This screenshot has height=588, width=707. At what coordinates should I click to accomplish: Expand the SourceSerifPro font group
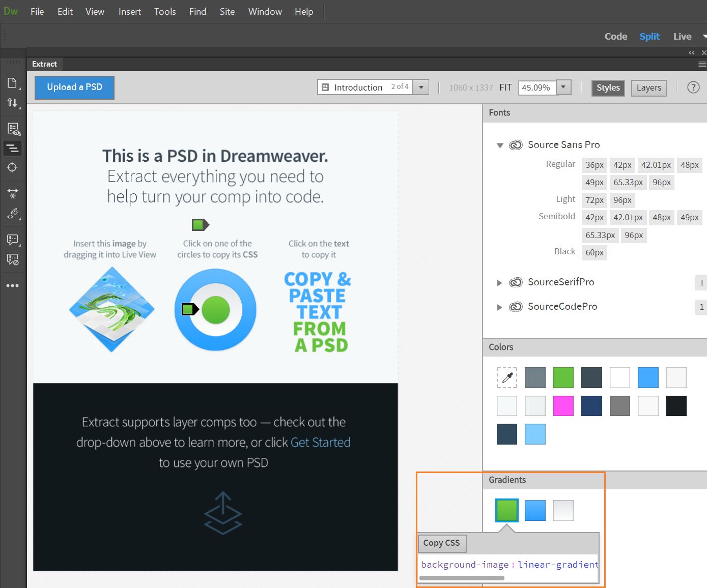coord(500,283)
